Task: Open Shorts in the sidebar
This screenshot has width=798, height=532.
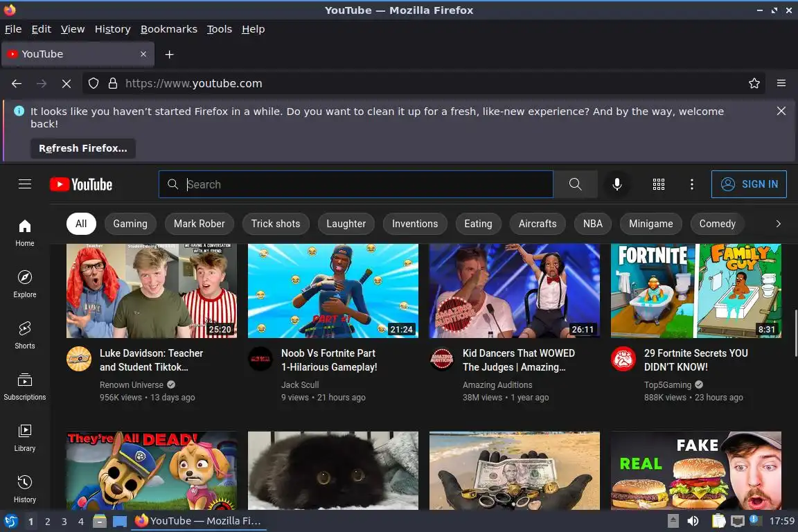Action: tap(24, 335)
